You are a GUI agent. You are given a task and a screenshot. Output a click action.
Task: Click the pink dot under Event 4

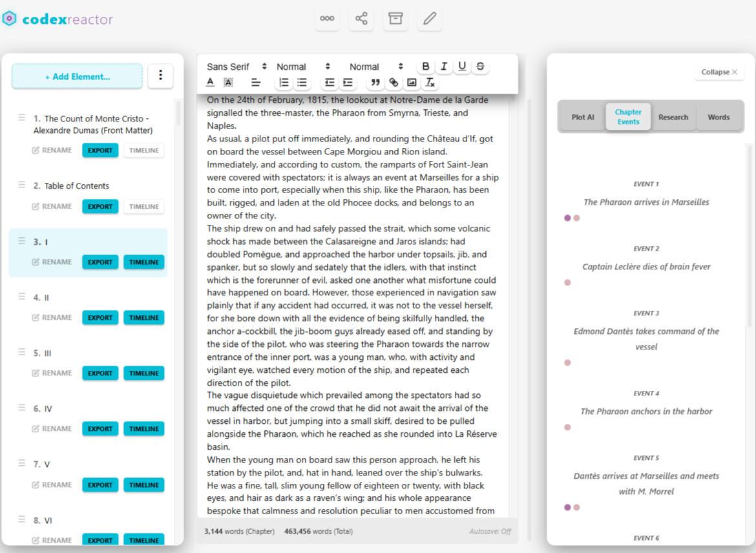(x=567, y=427)
